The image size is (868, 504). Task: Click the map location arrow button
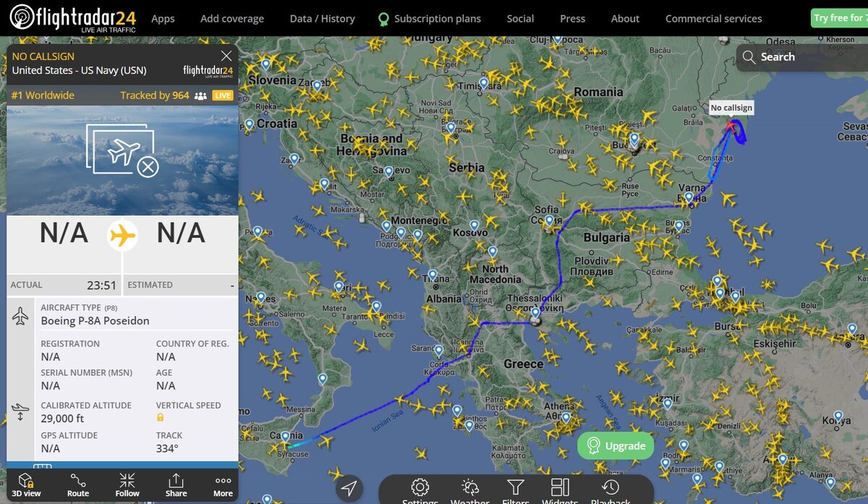(x=349, y=488)
